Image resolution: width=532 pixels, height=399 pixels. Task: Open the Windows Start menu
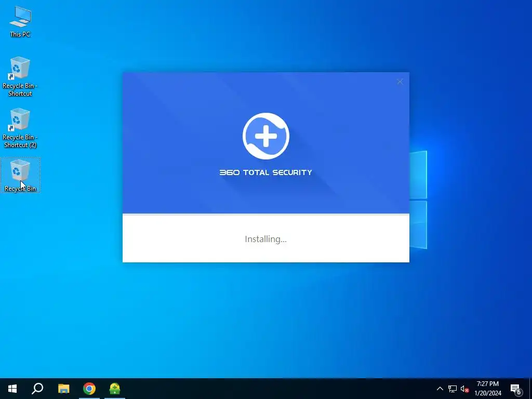[x=12, y=389]
